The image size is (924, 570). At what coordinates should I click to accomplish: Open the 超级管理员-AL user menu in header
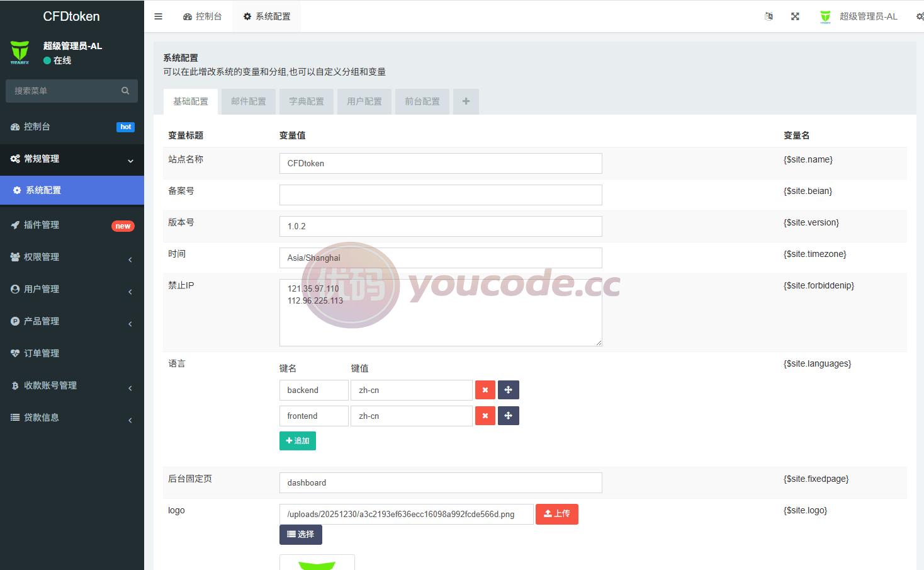(x=859, y=16)
